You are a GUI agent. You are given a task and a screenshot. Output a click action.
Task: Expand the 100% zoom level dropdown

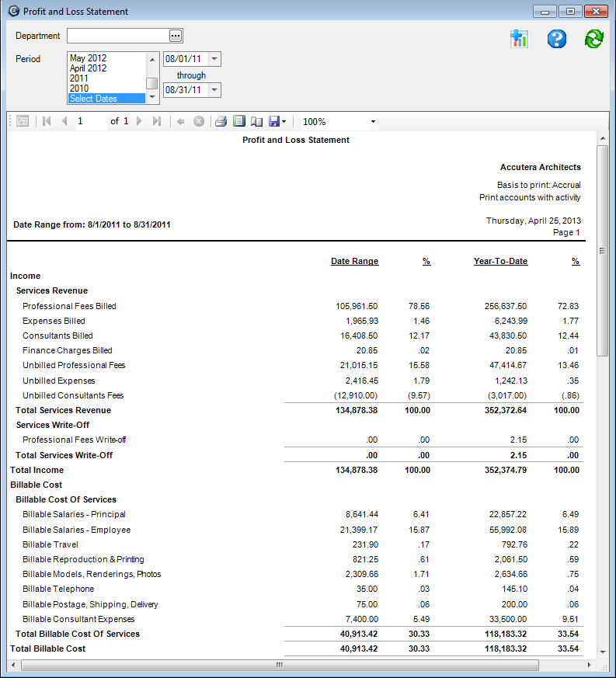click(x=373, y=122)
